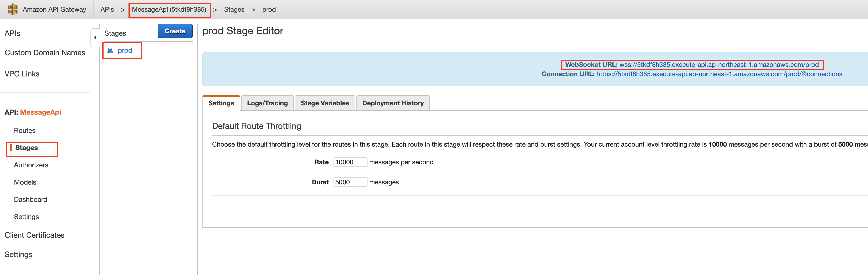Click the Create stage button
This screenshot has width=868, height=275.
[x=175, y=31]
